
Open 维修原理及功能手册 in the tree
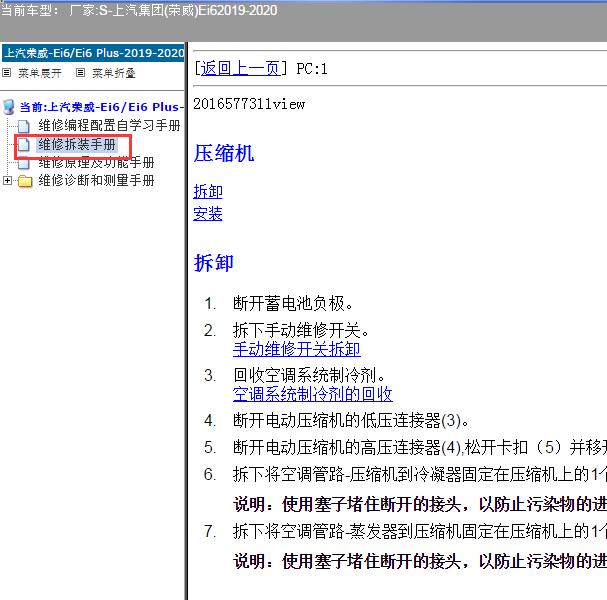[96, 163]
